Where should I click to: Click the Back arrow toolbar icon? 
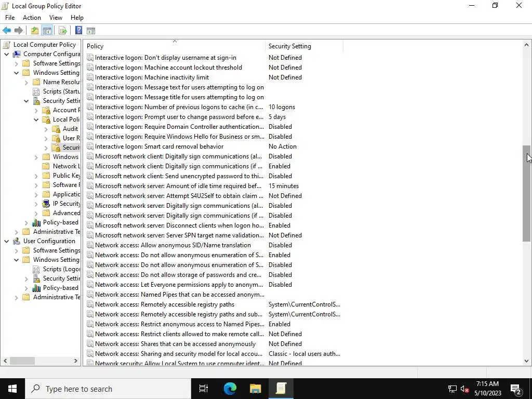click(x=7, y=31)
